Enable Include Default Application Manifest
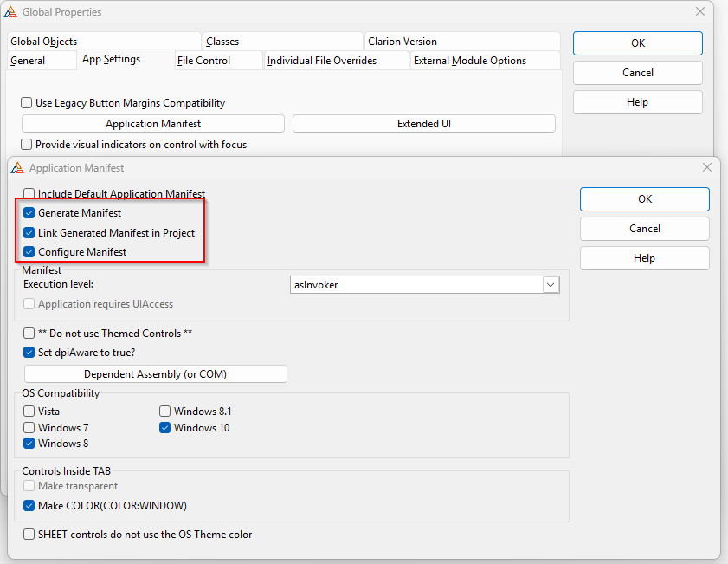 [29, 194]
